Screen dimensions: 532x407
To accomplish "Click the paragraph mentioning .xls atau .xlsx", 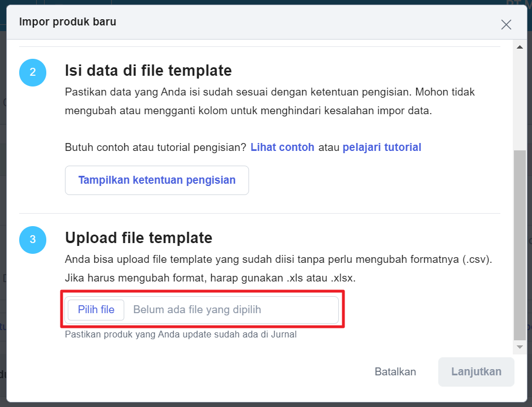I will 278,269.
